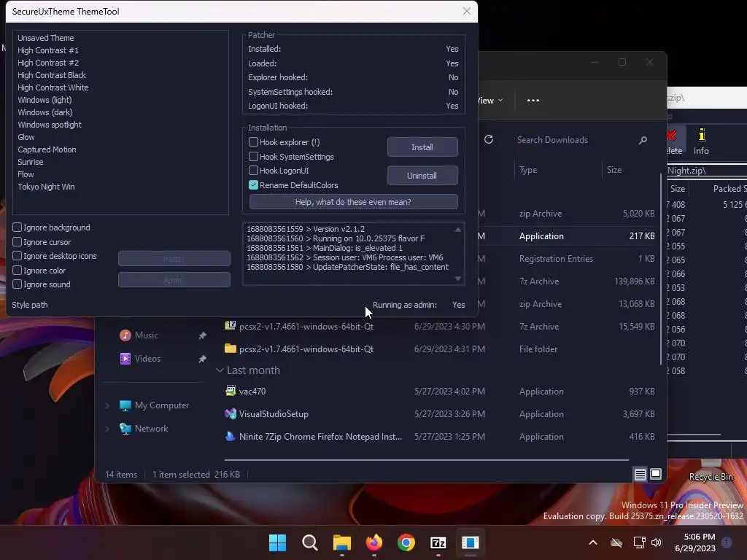Screen dimensions: 747x560
Task: Unpin Music using its pin icon
Action: point(203,335)
